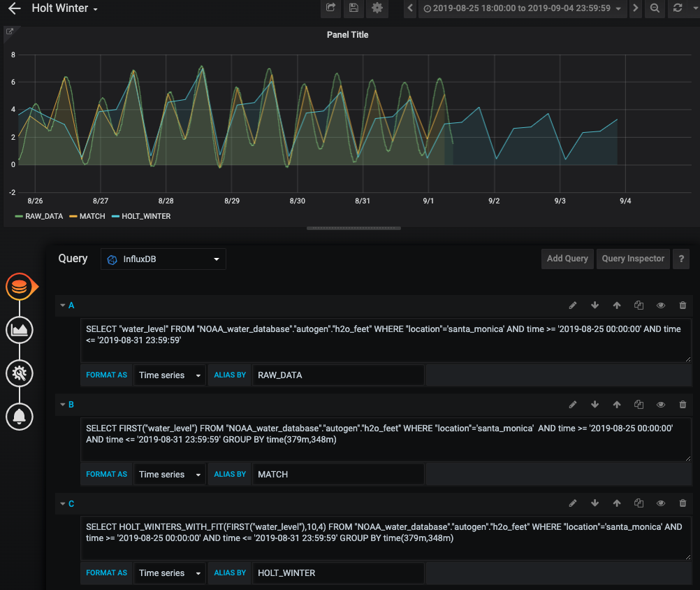Viewport: 700px width, 590px height.
Task: Click the Panel Title header
Action: pos(347,35)
